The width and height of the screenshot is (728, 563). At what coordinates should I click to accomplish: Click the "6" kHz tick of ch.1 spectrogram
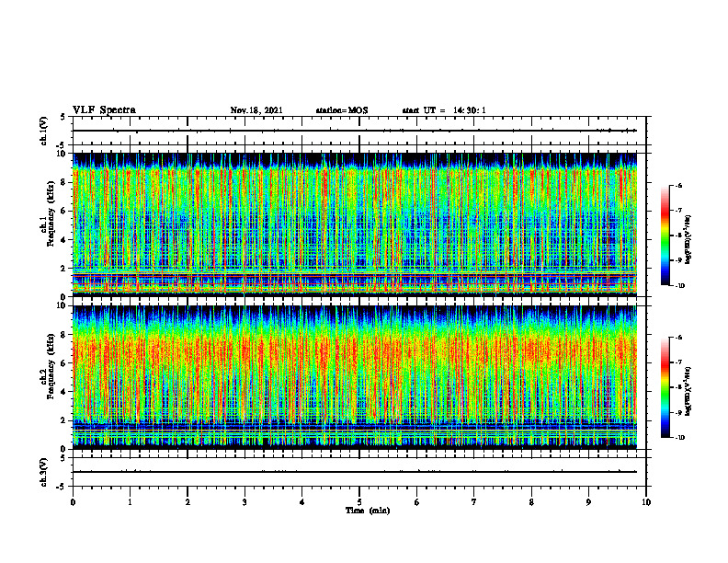click(x=65, y=211)
